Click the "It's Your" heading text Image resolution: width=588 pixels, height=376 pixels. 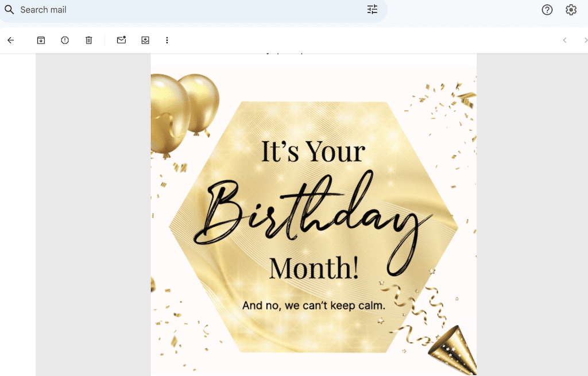313,152
